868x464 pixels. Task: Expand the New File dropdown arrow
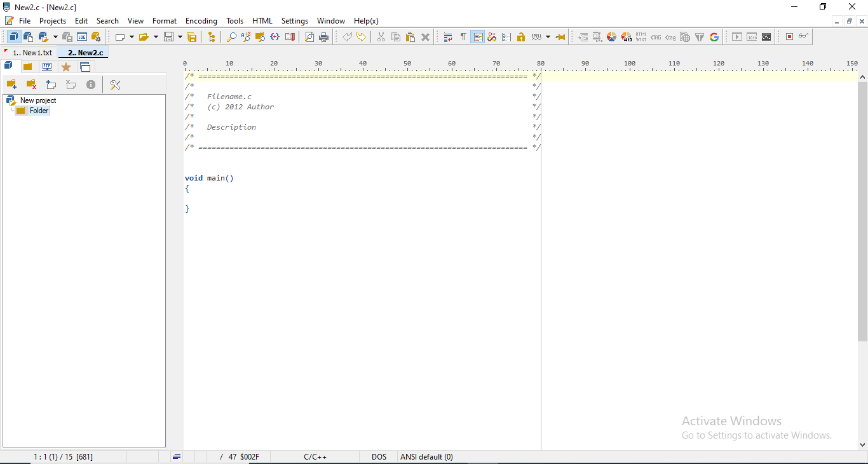[x=132, y=37]
